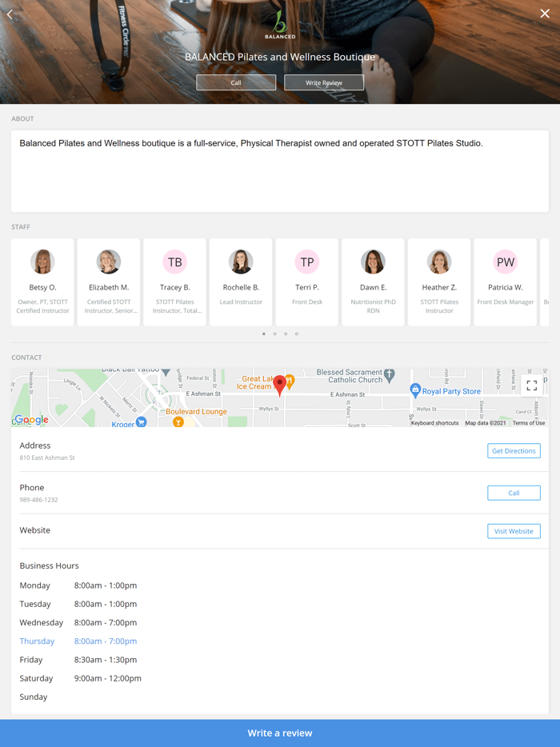Click the Call button beside the phone number
Screen dimensions: 560x747
coord(514,493)
